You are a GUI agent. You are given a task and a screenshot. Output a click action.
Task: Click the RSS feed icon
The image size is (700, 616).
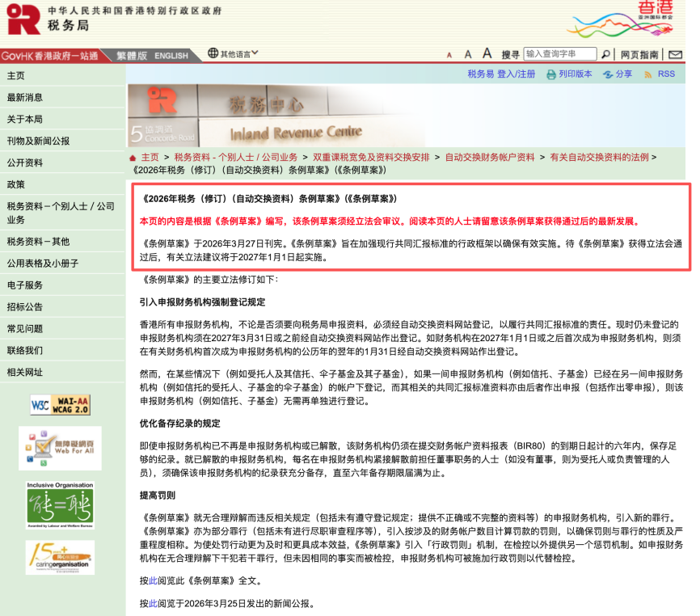(648, 74)
